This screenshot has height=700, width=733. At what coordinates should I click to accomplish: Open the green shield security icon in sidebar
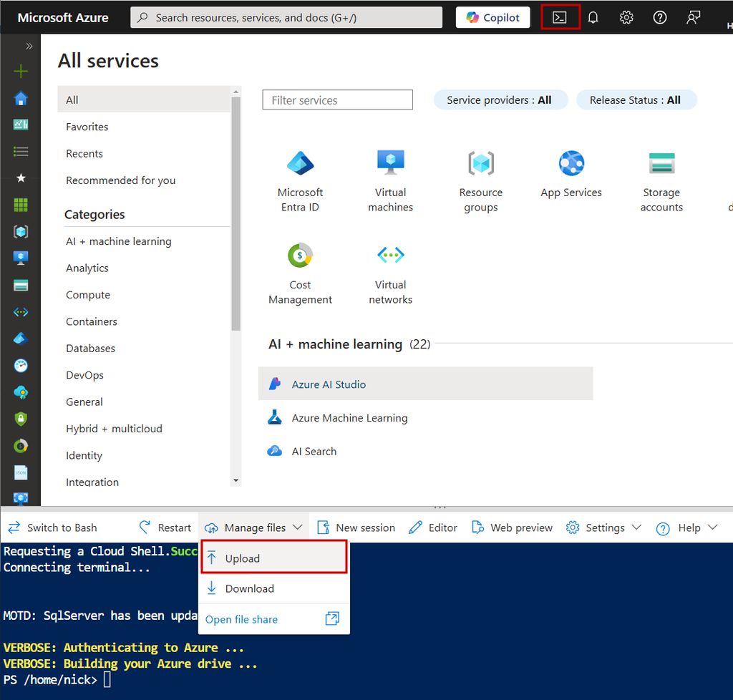[x=21, y=419]
